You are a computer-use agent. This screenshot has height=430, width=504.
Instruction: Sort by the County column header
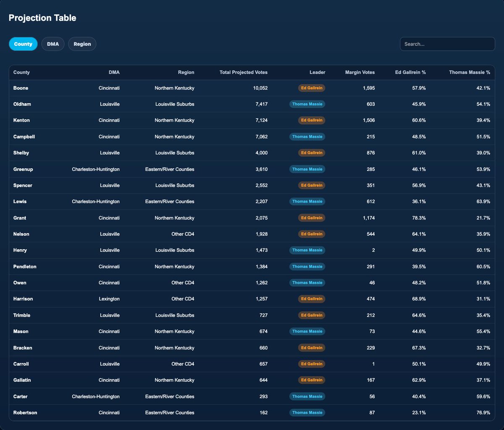(x=21, y=72)
